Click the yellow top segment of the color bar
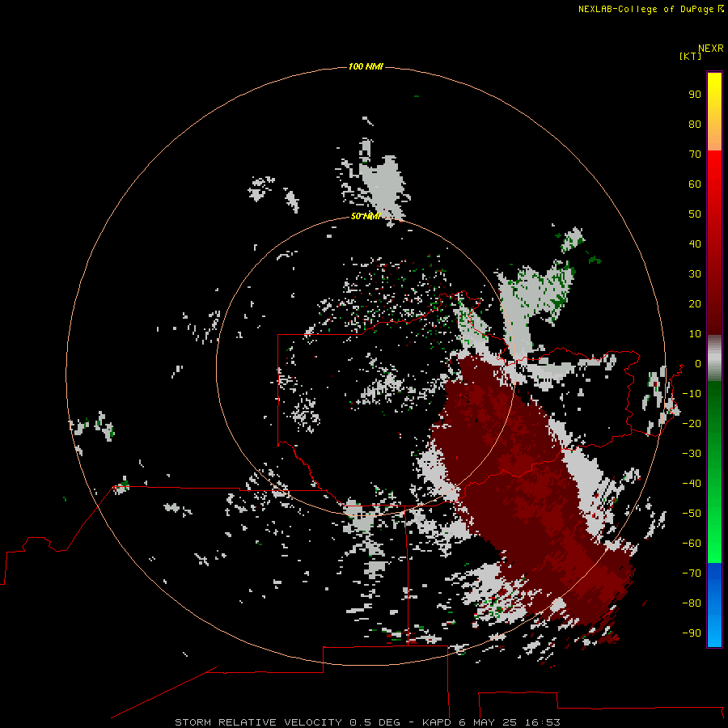 coord(714,111)
